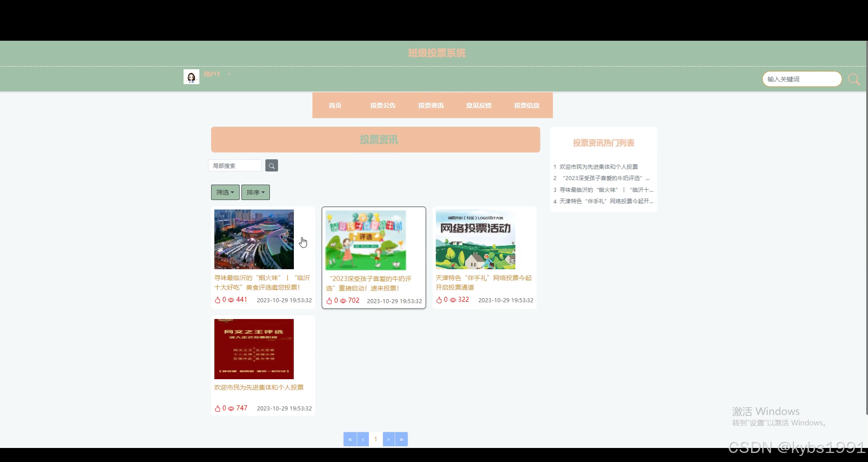
Task: Click the 输入关键词 keyword search field
Action: 802,79
